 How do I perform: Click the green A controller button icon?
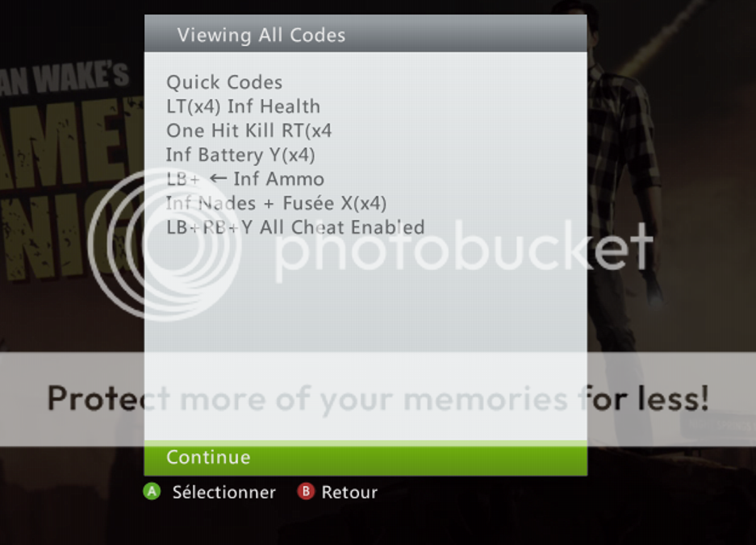point(152,492)
